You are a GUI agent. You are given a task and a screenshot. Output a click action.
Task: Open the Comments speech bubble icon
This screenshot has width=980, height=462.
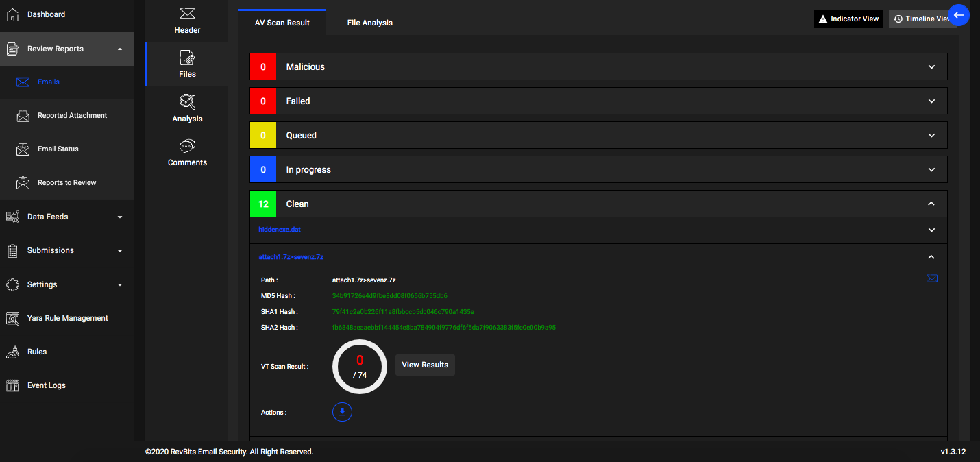click(x=187, y=146)
